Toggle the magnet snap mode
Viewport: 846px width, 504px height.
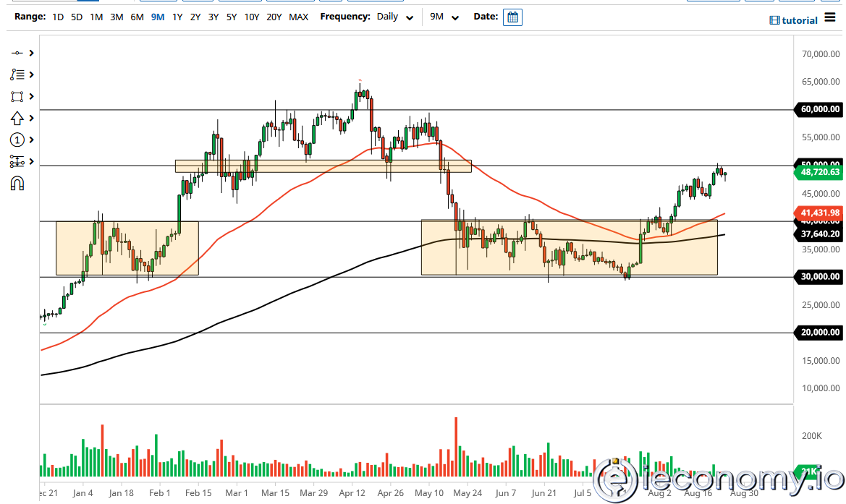click(17, 184)
